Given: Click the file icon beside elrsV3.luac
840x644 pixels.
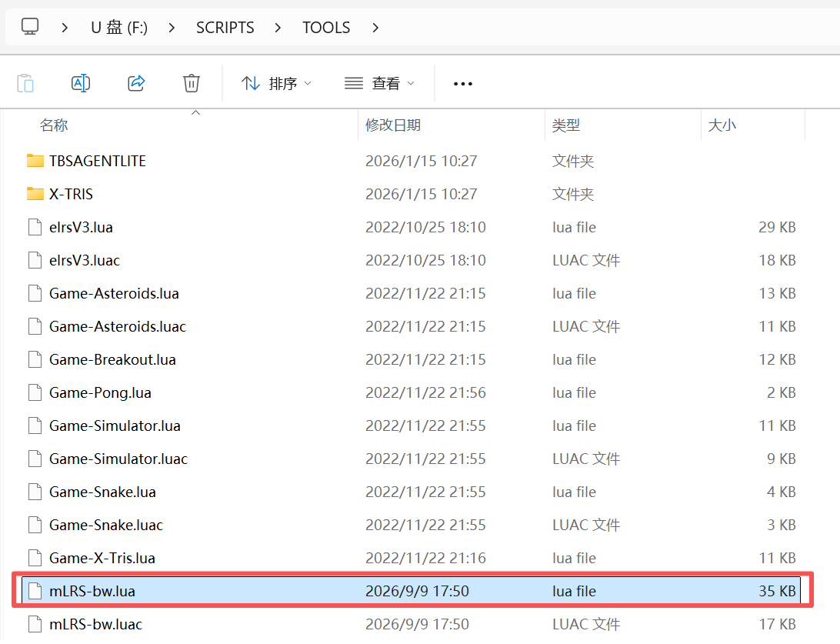Looking at the screenshot, I should click(x=35, y=260).
